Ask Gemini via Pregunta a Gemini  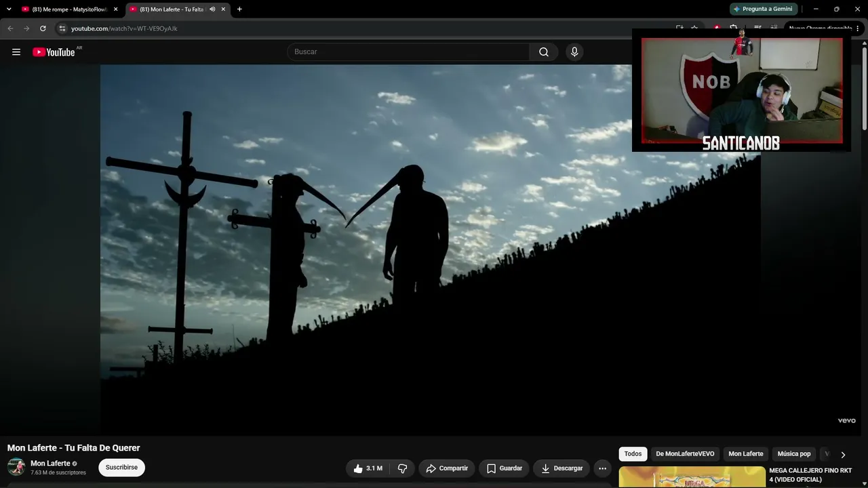[x=763, y=9]
